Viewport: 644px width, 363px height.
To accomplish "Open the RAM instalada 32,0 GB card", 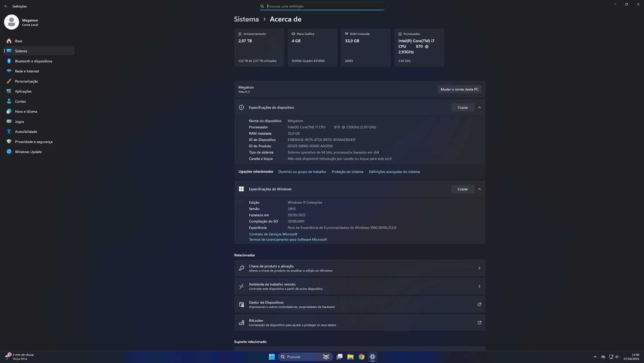I will (x=366, y=47).
